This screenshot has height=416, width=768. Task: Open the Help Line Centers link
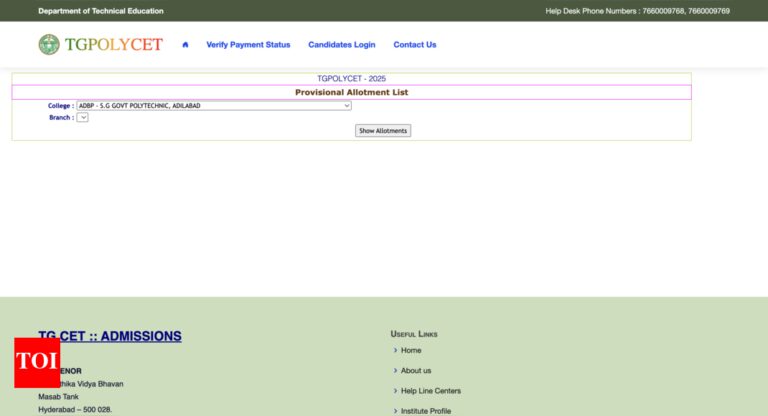431,391
